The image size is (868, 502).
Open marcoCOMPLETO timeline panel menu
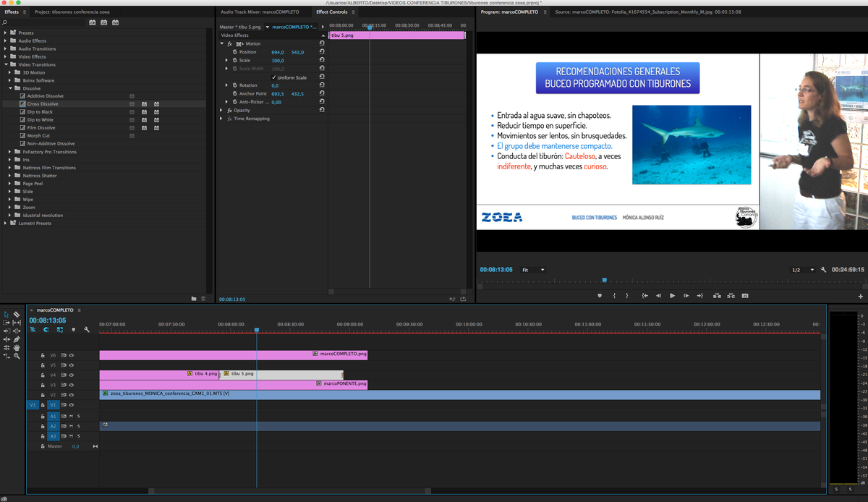80,310
